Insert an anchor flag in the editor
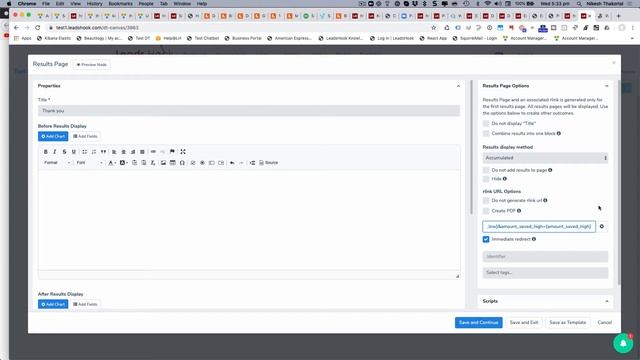The height and width of the screenshot is (360, 640). (x=172, y=152)
